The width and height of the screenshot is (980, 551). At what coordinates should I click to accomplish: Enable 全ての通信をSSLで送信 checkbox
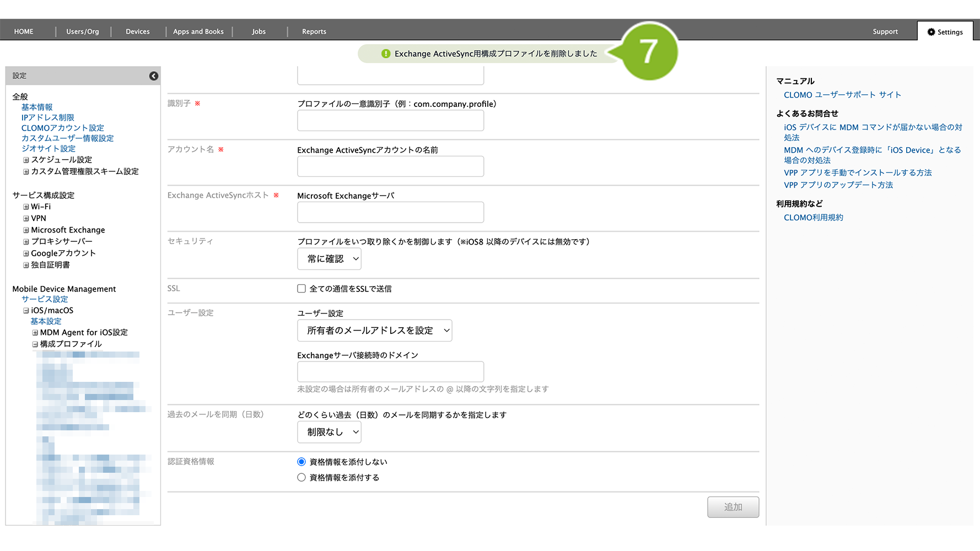pos(301,289)
